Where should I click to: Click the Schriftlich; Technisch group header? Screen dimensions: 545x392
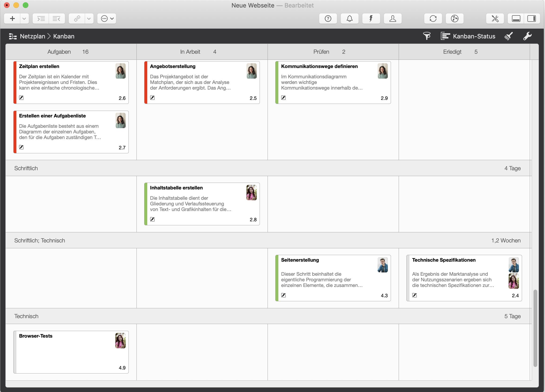40,241
